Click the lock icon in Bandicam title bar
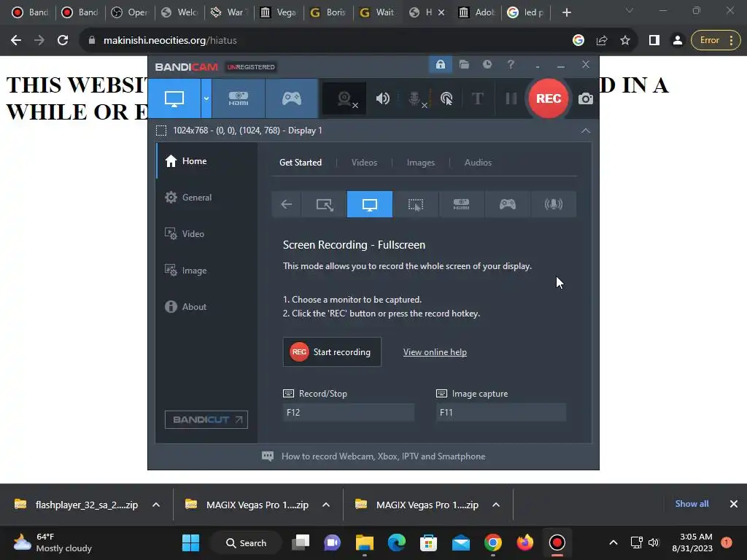The image size is (747, 560). click(440, 64)
